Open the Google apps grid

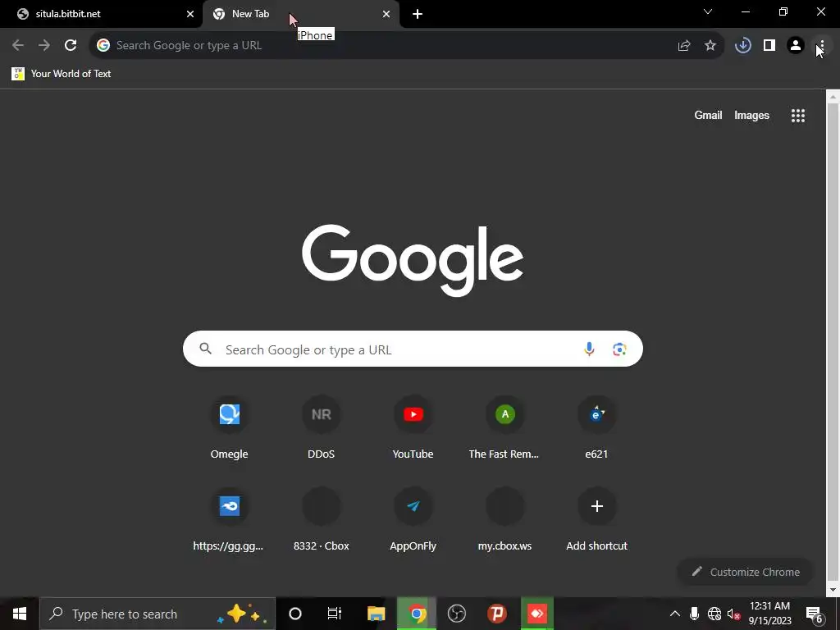[798, 115]
